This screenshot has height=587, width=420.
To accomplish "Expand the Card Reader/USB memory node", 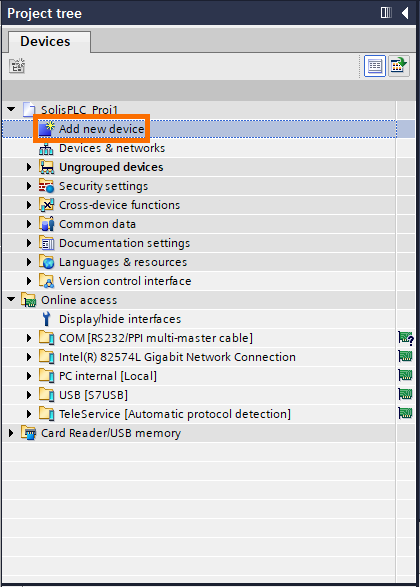I will click(x=11, y=433).
